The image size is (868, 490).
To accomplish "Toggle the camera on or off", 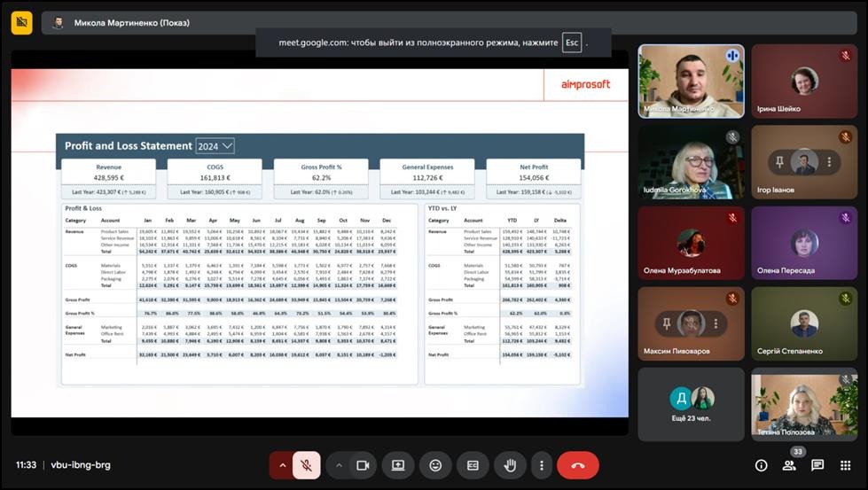I will coord(362,465).
